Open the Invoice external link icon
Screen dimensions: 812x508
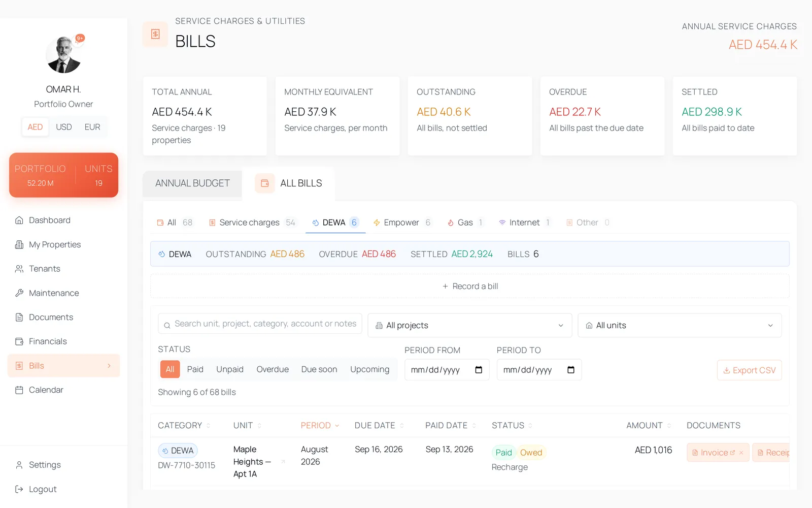732,453
